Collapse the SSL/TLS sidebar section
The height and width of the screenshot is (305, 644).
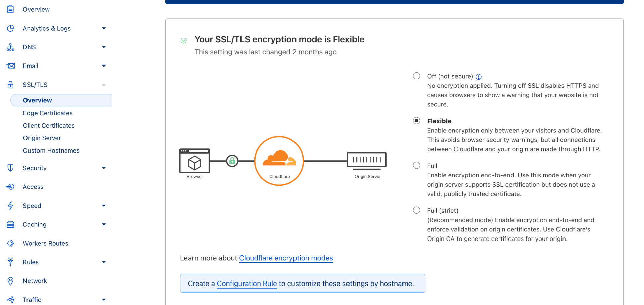pyautogui.click(x=104, y=85)
